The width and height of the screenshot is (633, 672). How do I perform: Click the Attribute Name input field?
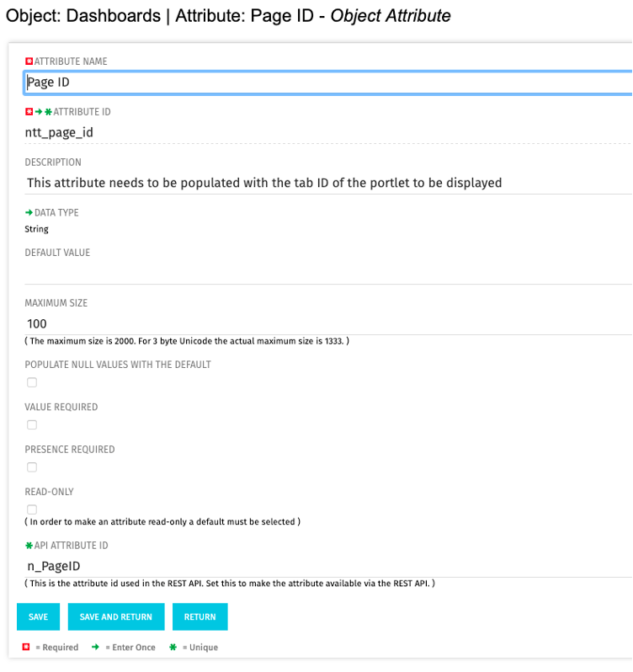tap(328, 83)
